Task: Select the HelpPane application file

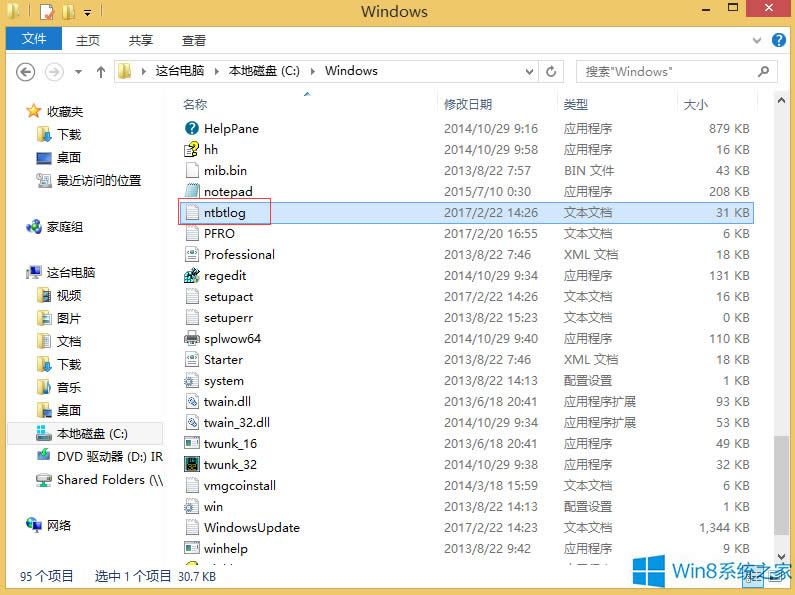Action: point(230,128)
